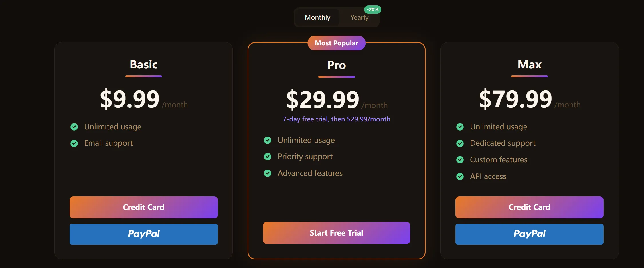Image resolution: width=644 pixels, height=268 pixels.
Task: Pay for Max plan with Credit Card
Action: click(529, 207)
